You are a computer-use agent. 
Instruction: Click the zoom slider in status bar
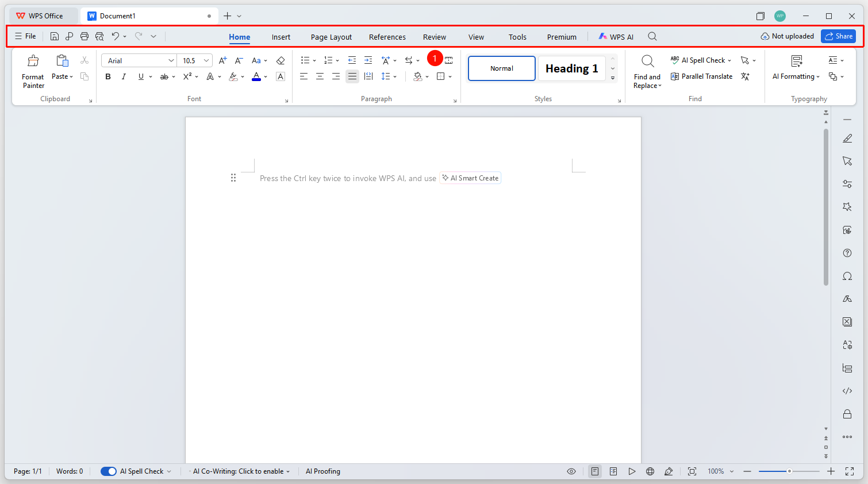[x=789, y=471]
